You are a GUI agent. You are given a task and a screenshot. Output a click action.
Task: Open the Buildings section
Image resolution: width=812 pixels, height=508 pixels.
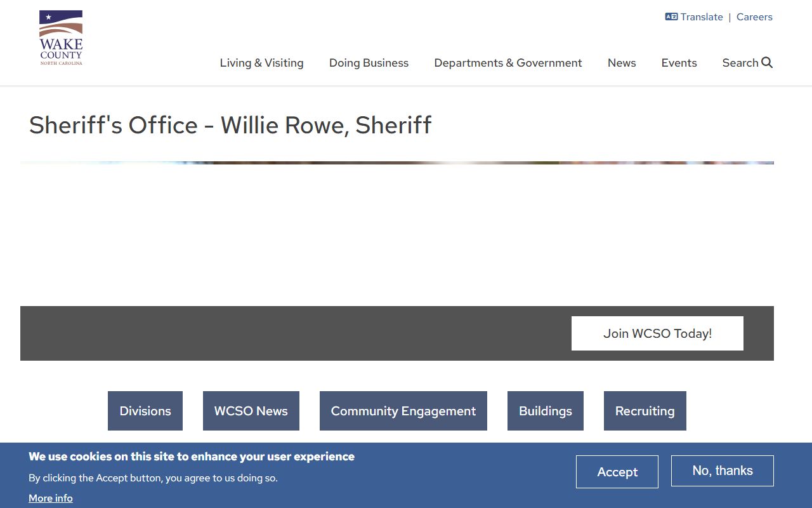coord(546,411)
